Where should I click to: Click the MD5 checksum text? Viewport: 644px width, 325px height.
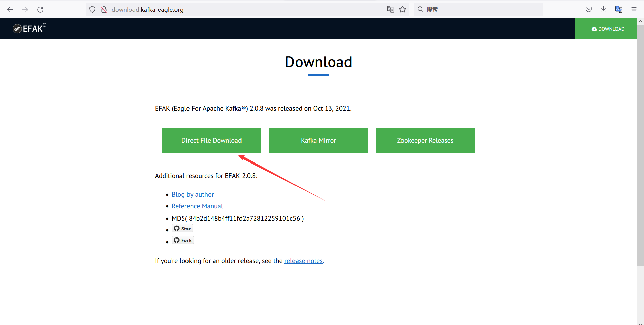(237, 218)
